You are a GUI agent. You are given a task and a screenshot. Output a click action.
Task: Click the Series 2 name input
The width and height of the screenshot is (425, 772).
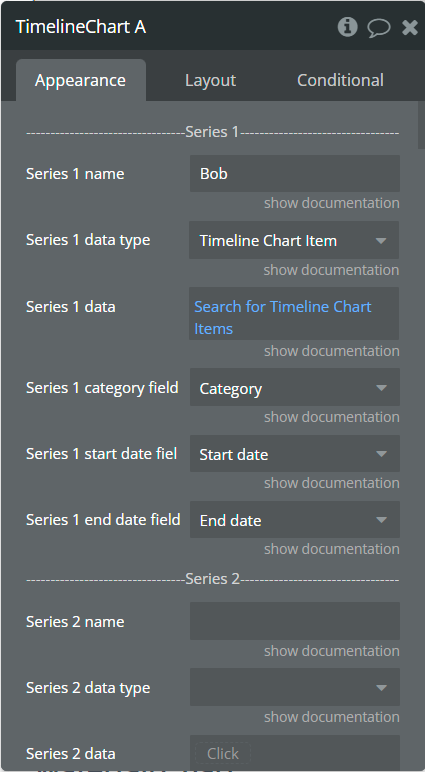[294, 621]
